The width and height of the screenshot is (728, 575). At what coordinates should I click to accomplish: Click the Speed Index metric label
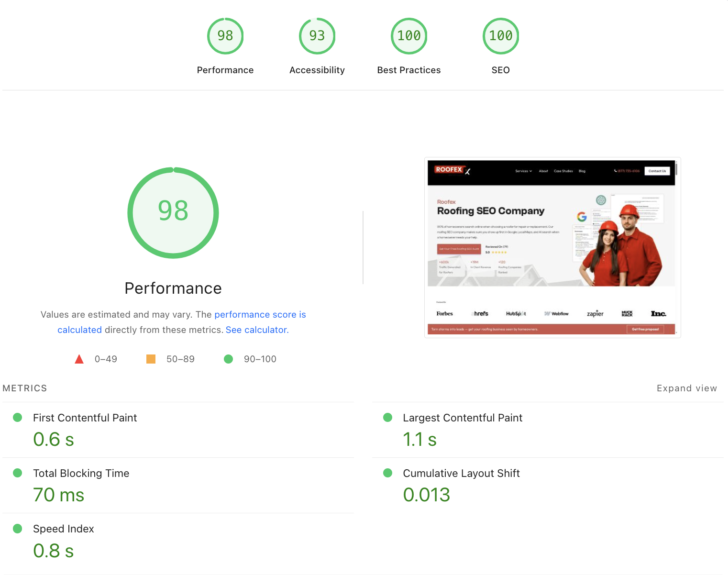click(x=64, y=529)
